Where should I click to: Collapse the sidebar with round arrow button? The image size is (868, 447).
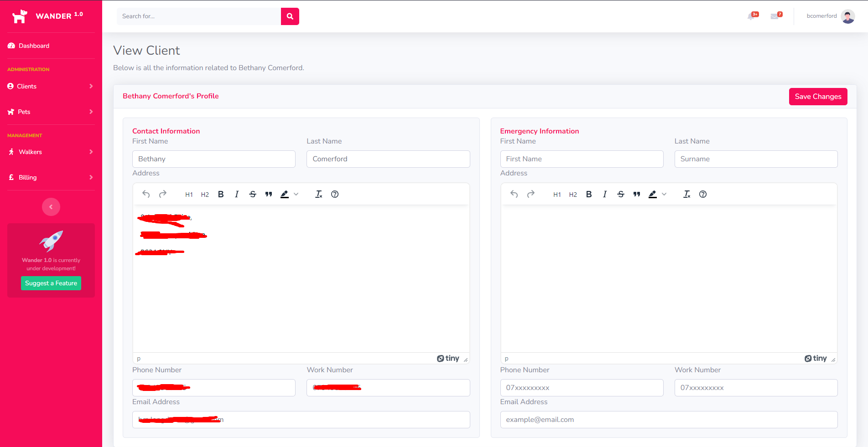point(51,207)
